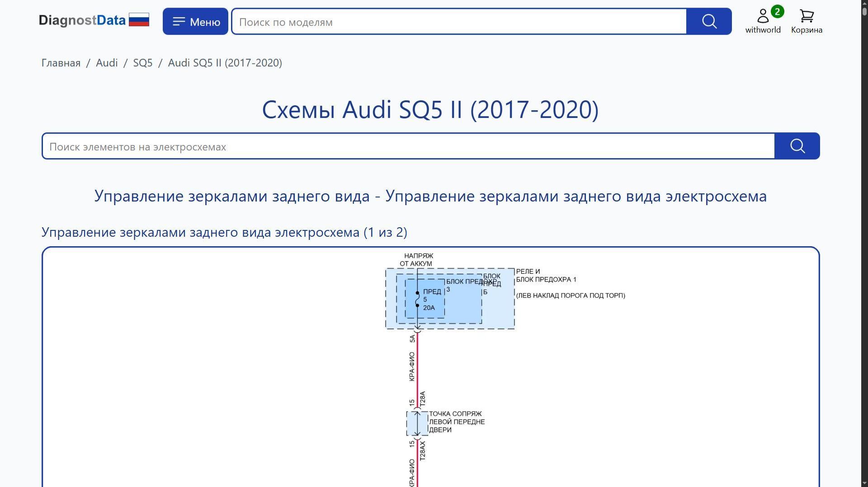Click the scrollbar down arrow
The width and height of the screenshot is (868, 487).
(x=863, y=482)
